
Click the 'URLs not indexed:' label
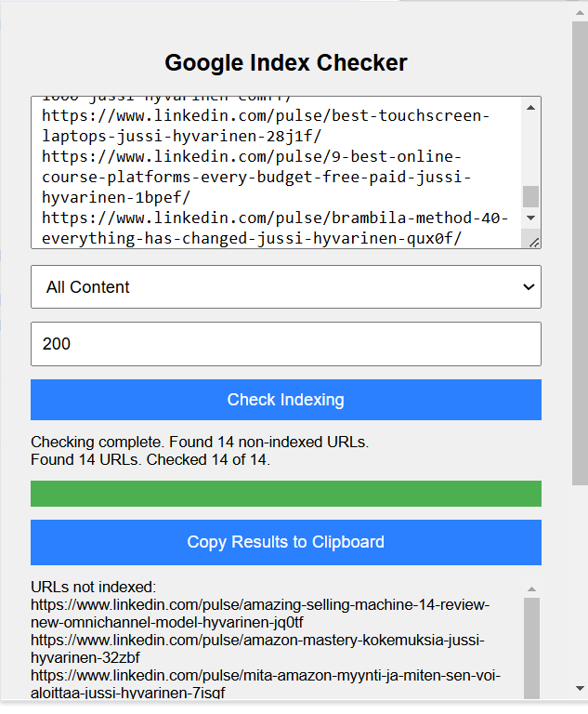[x=93, y=587]
